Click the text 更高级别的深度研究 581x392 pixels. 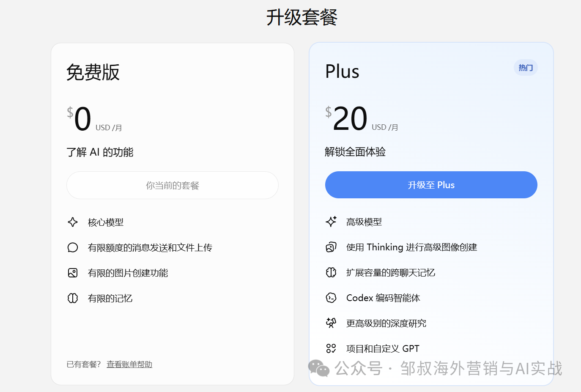pos(386,323)
